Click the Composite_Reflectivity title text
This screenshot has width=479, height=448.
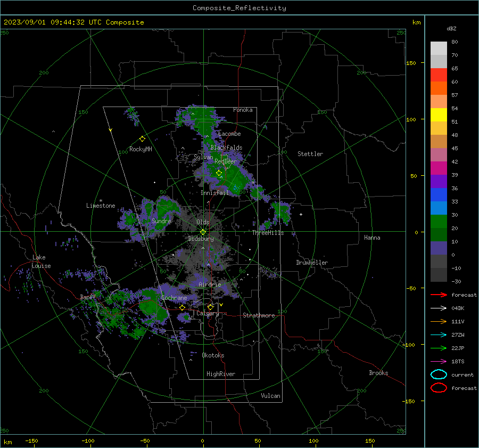240,8
